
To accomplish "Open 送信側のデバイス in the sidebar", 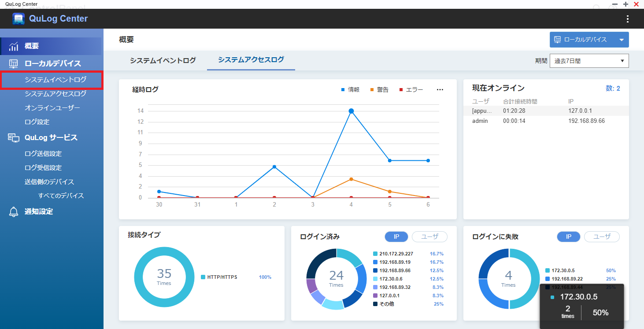I will click(49, 182).
